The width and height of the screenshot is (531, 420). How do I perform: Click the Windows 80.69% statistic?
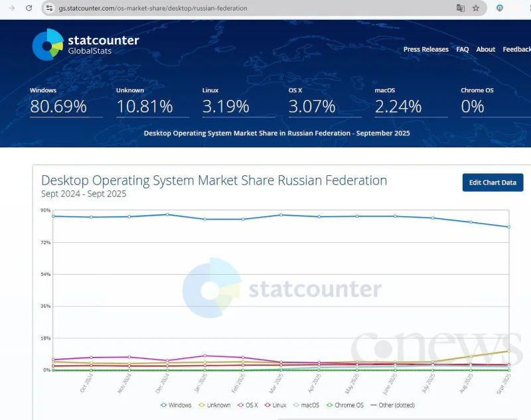click(58, 106)
